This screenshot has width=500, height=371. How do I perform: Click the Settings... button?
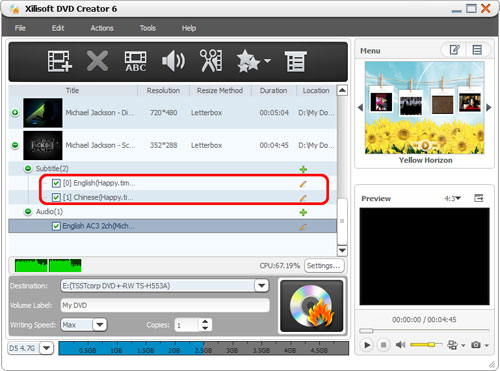tap(324, 266)
